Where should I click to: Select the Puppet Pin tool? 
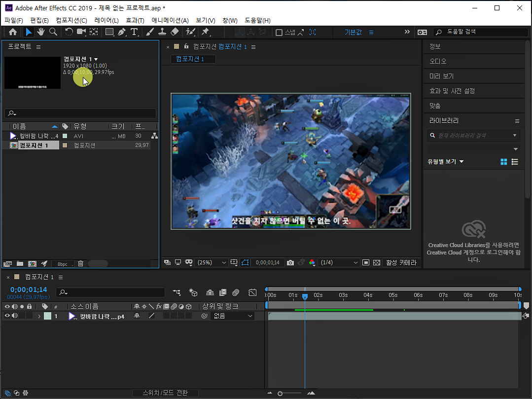click(x=205, y=32)
